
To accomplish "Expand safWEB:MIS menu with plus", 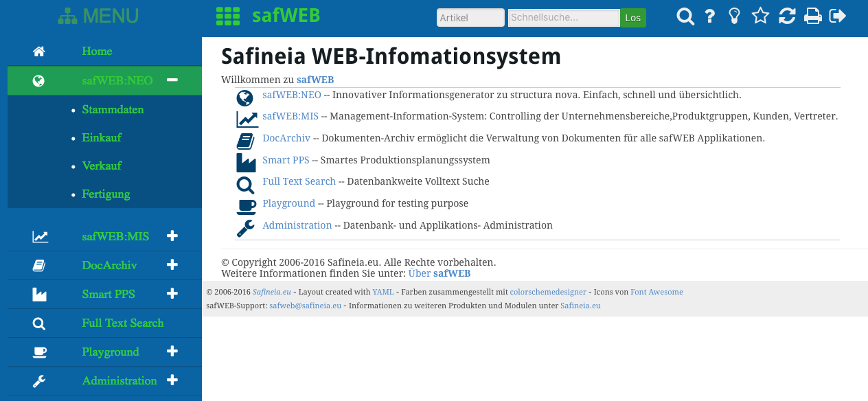I will click(x=172, y=236).
